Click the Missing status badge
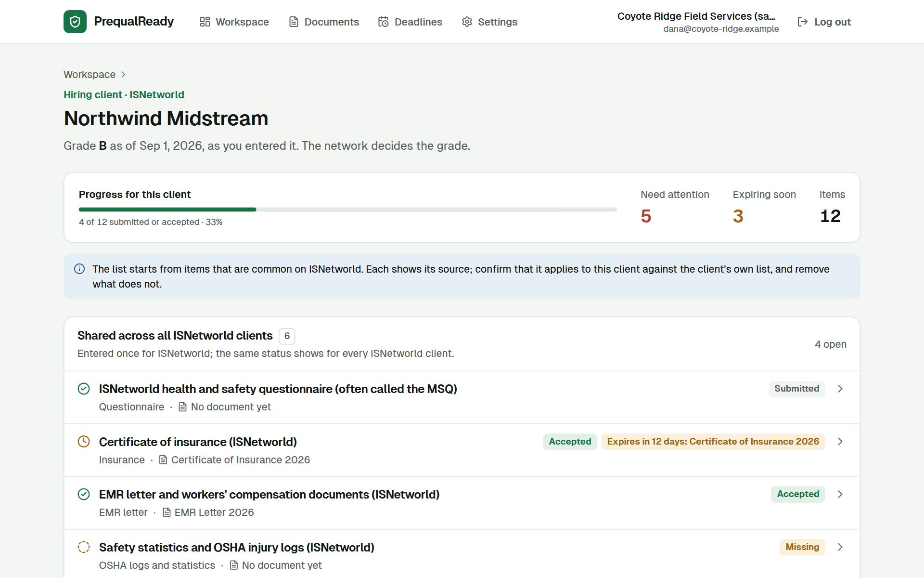924x578 pixels. (802, 547)
